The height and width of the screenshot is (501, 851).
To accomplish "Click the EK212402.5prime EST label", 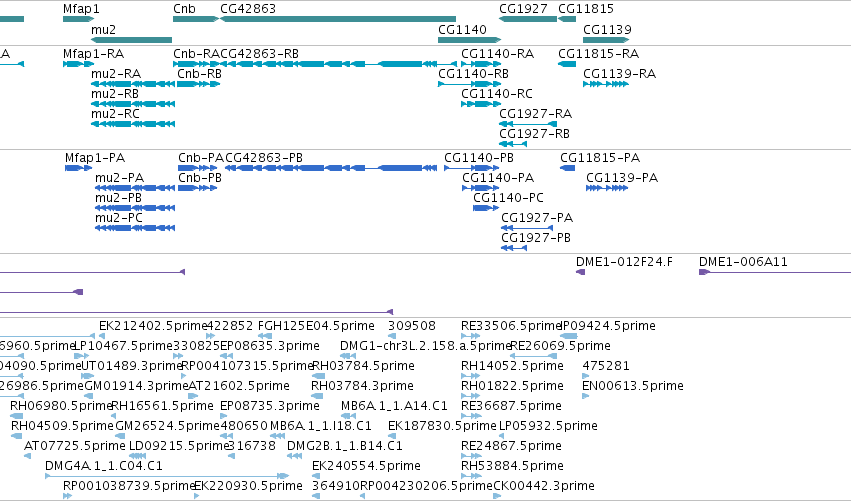I will [x=154, y=326].
